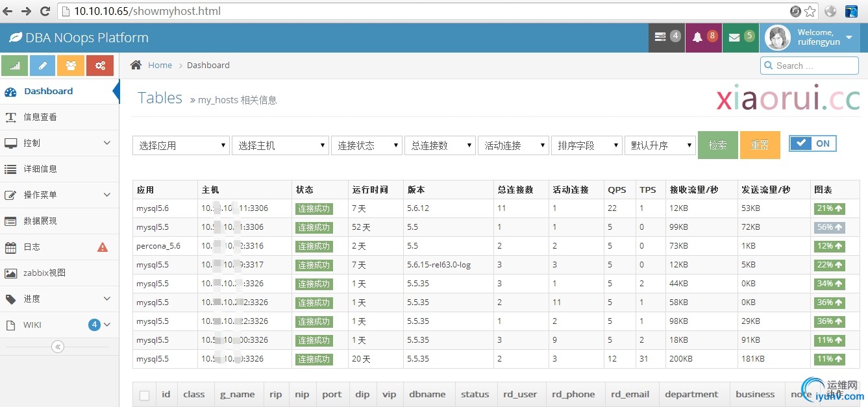Expand the 控制 sidebar menu
The image size is (868, 407).
(x=58, y=143)
